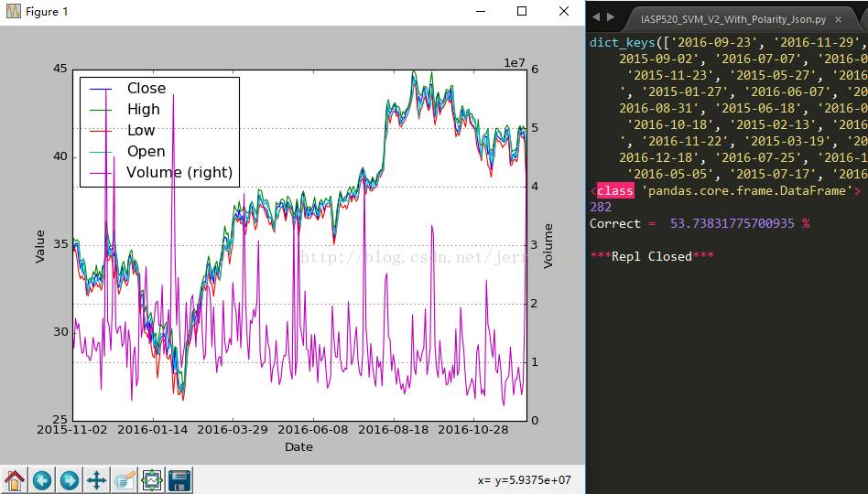Close the Figure 1 window
Viewport: 868px width, 494px height.
[563, 11]
